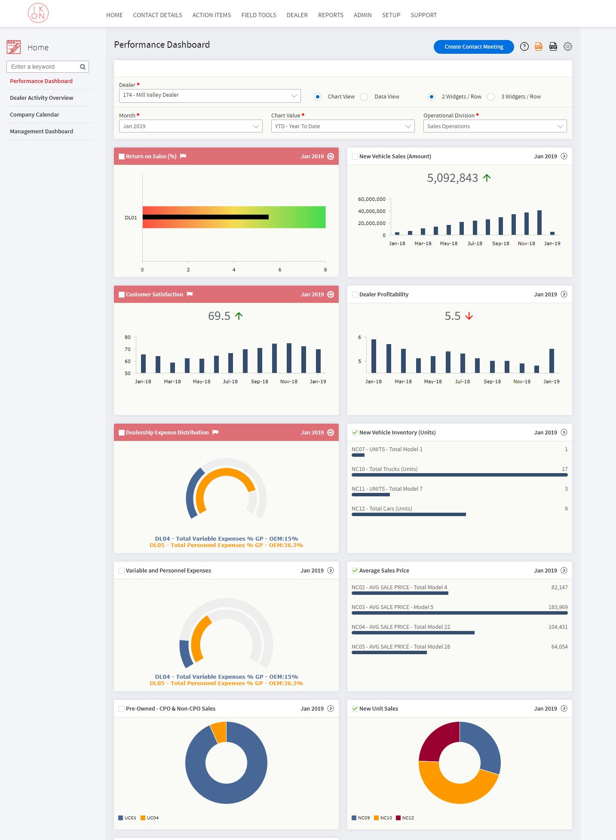Open Management Dashboard link
The width and height of the screenshot is (616, 840).
42,131
